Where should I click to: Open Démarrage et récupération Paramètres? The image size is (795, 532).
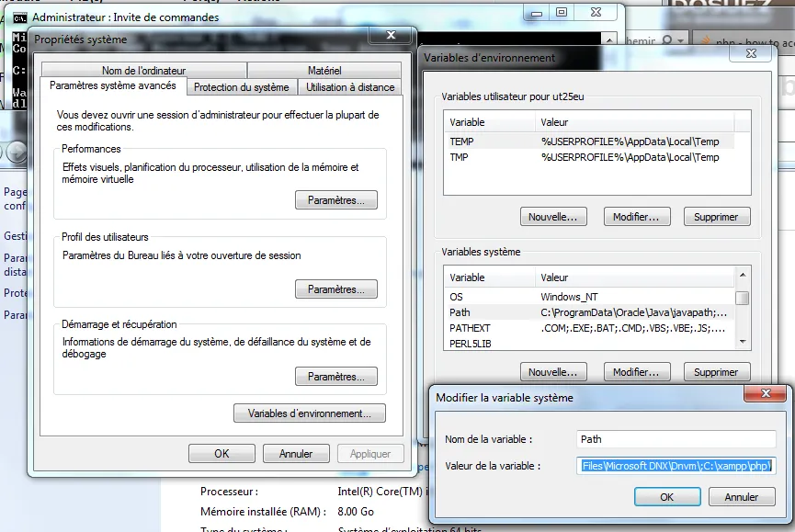pyautogui.click(x=335, y=377)
